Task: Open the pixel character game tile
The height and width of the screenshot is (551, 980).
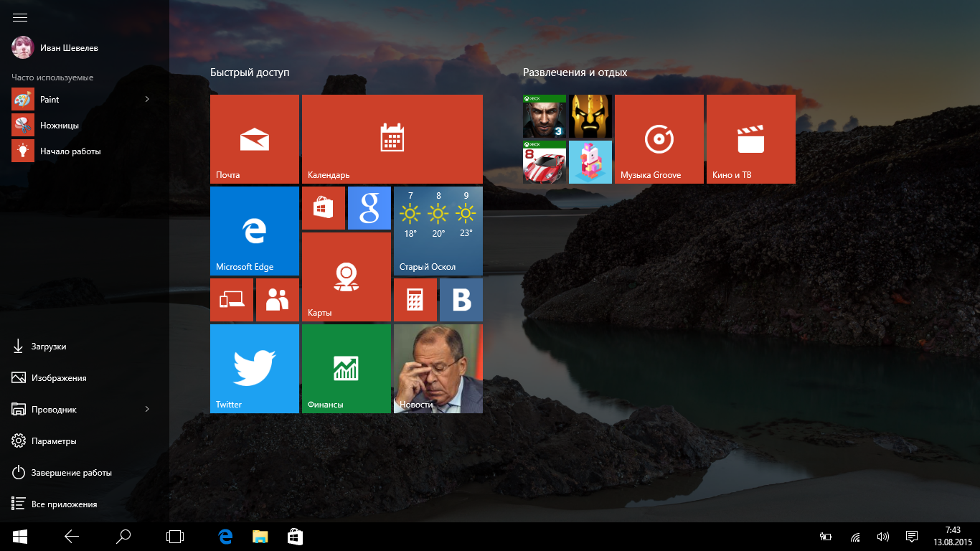Action: pyautogui.click(x=590, y=162)
